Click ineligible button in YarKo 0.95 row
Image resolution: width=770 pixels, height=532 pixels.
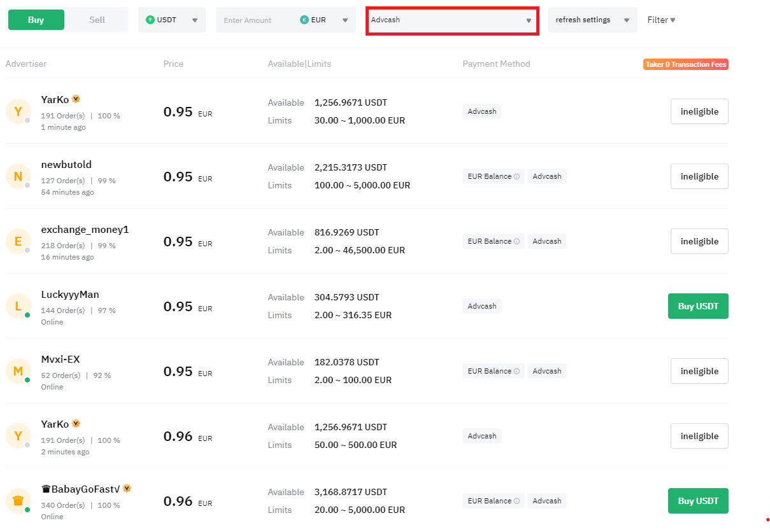tap(699, 111)
